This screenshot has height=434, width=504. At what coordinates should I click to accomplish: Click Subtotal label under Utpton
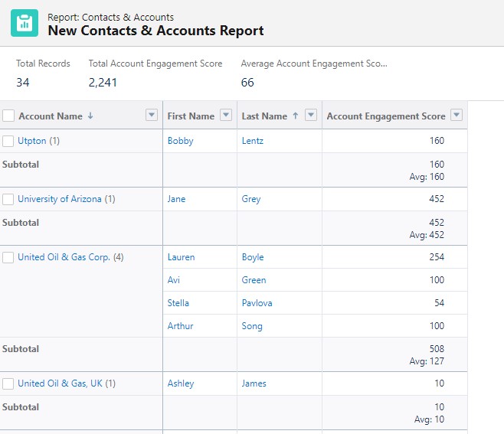[x=21, y=165]
